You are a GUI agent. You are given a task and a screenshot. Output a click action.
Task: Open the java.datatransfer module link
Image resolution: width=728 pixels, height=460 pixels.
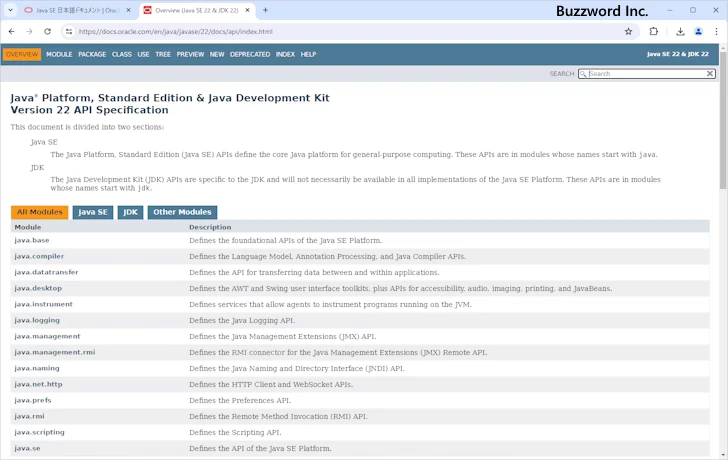[x=46, y=272]
